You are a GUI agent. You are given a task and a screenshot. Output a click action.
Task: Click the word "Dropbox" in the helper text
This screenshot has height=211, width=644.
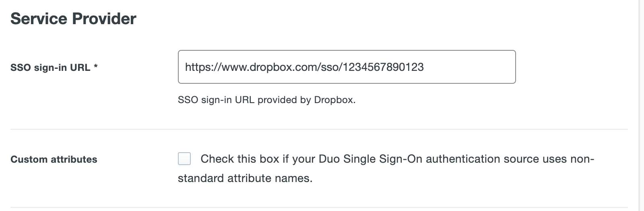(335, 100)
